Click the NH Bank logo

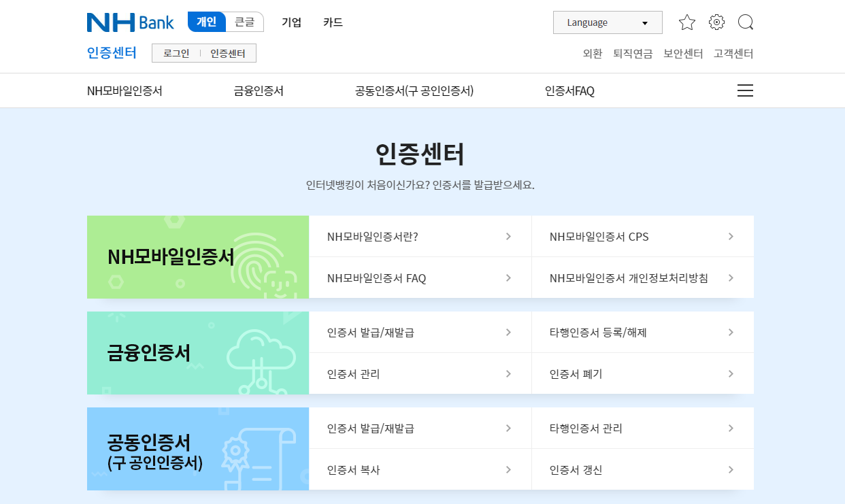(130, 22)
